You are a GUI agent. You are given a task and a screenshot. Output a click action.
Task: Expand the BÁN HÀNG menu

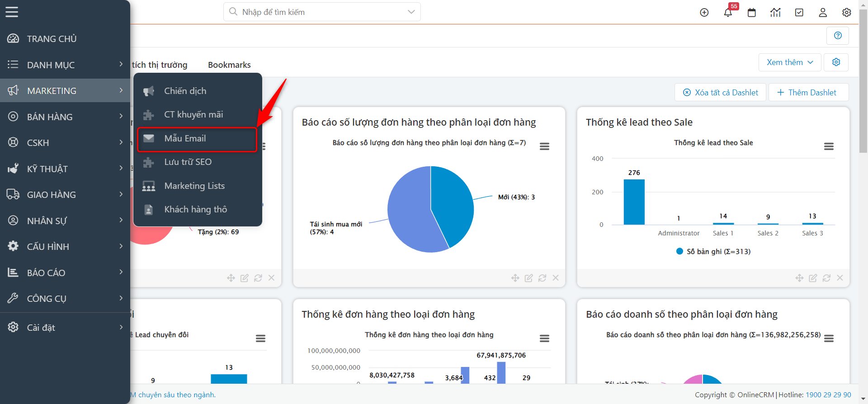click(65, 117)
